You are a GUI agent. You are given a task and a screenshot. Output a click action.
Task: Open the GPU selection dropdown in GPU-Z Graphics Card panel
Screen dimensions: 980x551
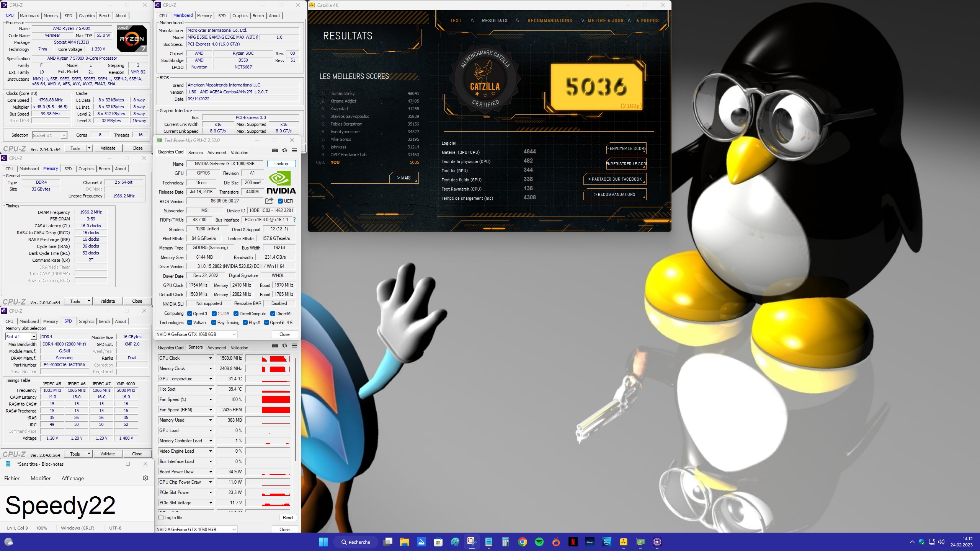tap(196, 334)
